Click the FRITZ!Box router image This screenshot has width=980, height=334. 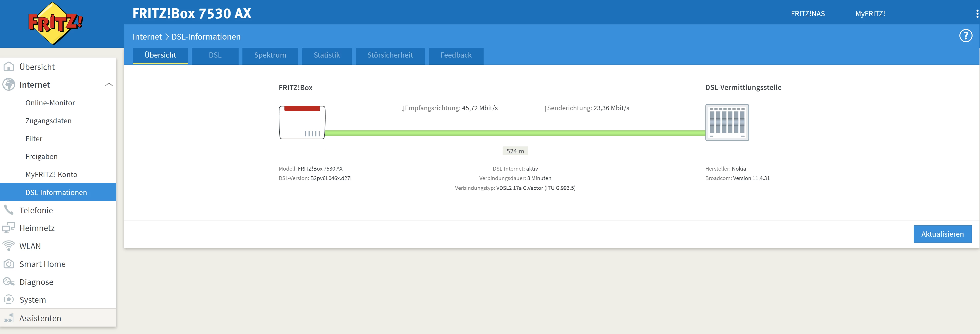(x=302, y=122)
